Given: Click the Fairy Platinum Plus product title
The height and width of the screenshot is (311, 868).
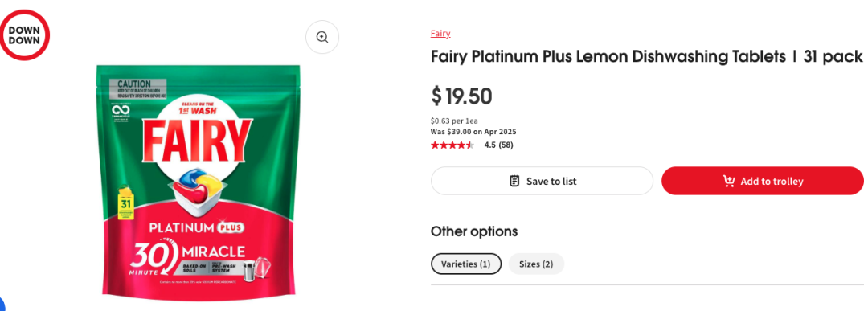Looking at the screenshot, I should coord(646,56).
